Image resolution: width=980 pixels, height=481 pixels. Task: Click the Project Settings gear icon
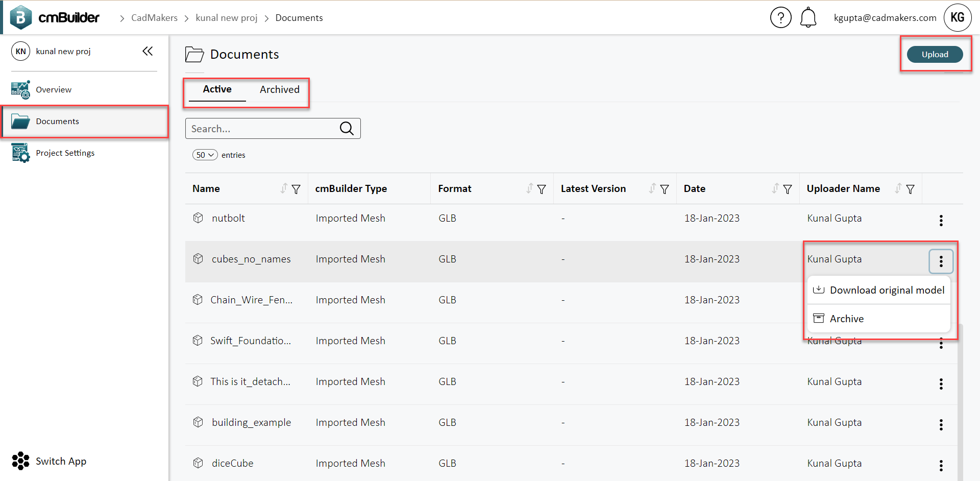(20, 153)
